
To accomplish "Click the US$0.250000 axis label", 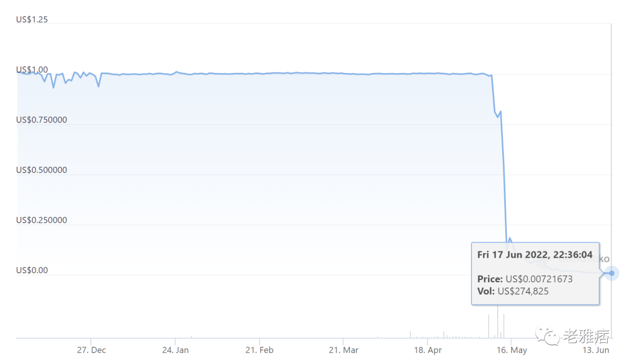I will coord(41,220).
